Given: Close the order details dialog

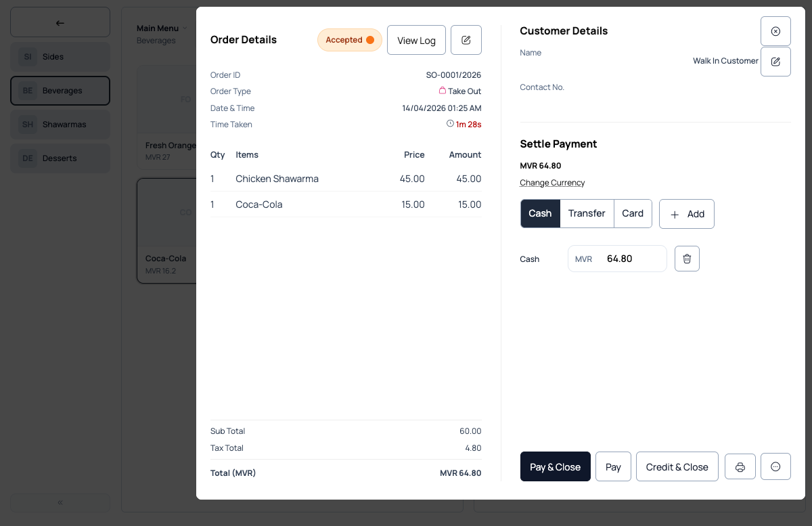Looking at the screenshot, I should point(775,31).
